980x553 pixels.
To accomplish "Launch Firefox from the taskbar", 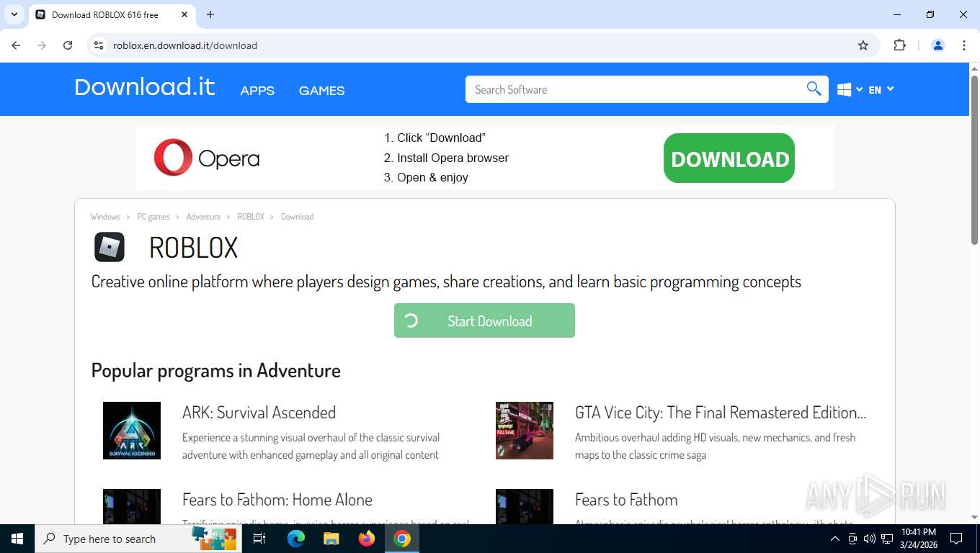I will click(367, 539).
